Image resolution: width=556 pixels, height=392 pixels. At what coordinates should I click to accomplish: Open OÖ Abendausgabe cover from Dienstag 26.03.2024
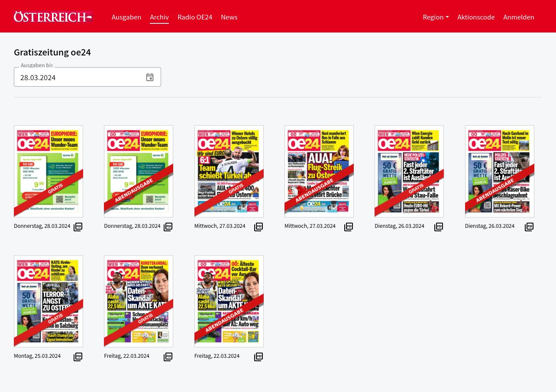point(500,171)
